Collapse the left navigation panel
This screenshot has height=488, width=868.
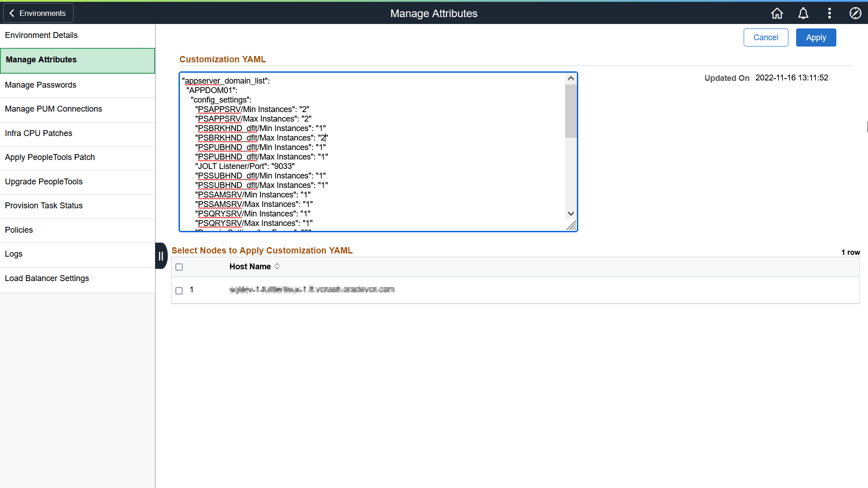[161, 255]
